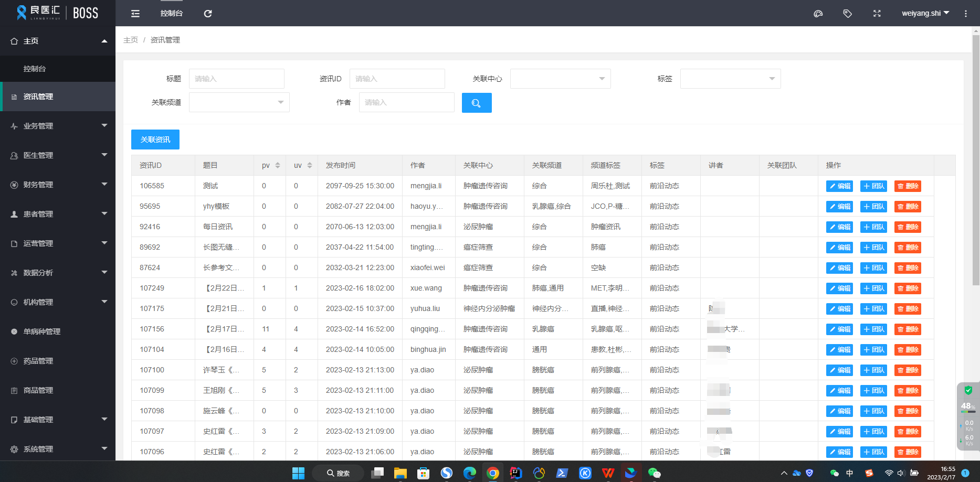Expand the 基础管理 sidebar menu
The width and height of the screenshot is (980, 482).
tap(58, 420)
